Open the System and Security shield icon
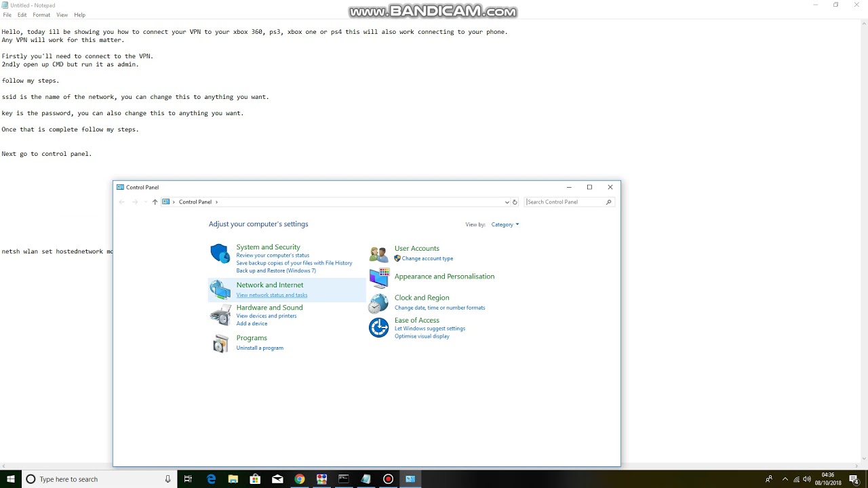This screenshot has width=868, height=488. 220,253
